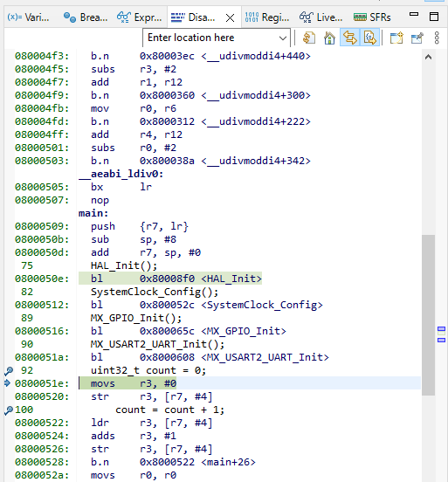Screen dimensions: 448x482
Task: Toggle the Show Source button
Action: pyautogui.click(x=370, y=38)
